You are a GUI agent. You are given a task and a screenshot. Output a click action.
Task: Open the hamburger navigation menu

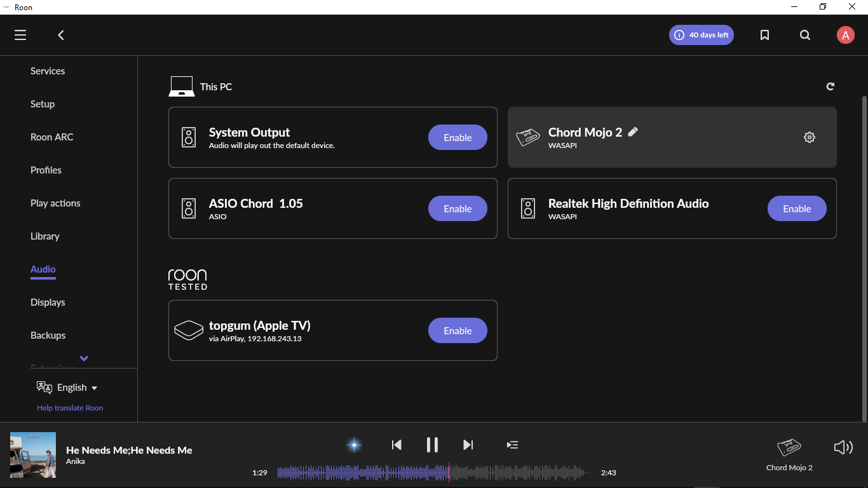(x=20, y=35)
